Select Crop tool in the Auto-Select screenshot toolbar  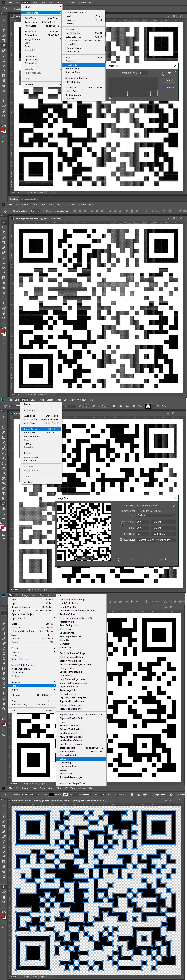click(x=4, y=242)
